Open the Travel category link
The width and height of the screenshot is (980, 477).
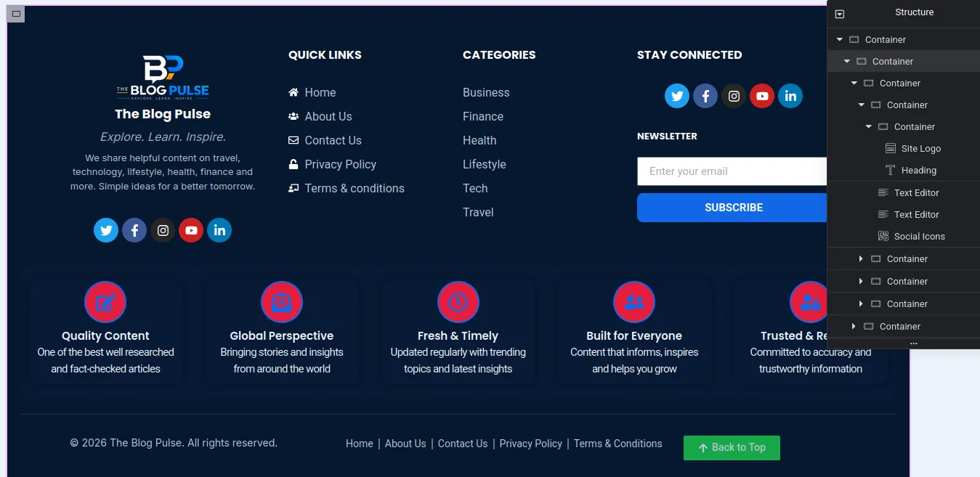[478, 212]
